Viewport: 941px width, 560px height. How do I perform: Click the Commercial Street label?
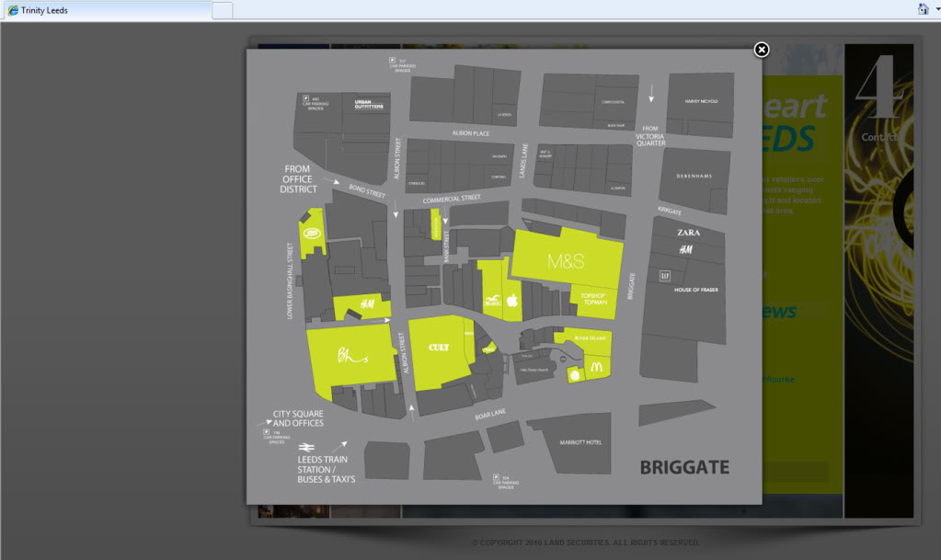pos(452,199)
